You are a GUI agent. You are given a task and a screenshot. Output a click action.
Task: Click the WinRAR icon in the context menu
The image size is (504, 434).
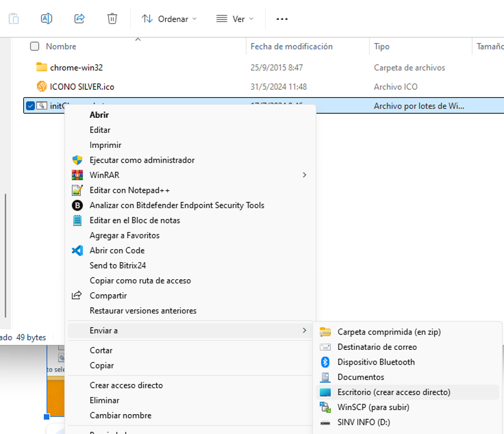click(x=77, y=175)
